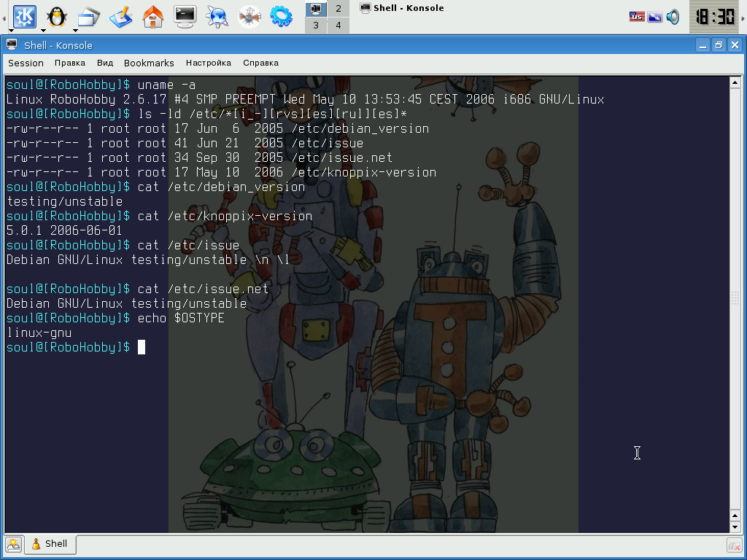Hide the panel using the right arrow
Screen dimensions: 747x560
click(x=743, y=17)
